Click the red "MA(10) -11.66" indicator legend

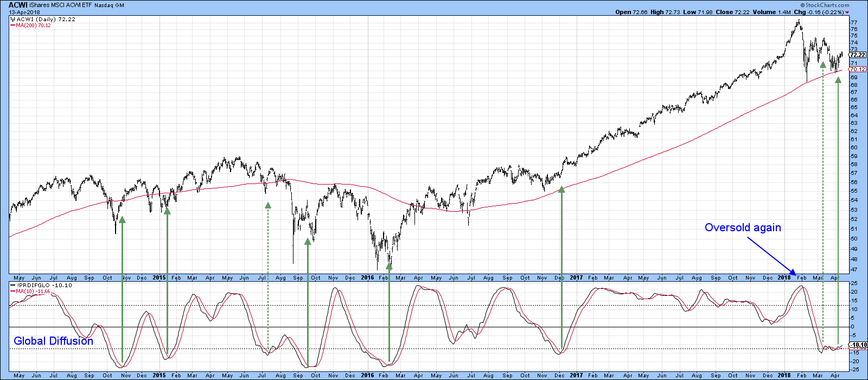31,292
